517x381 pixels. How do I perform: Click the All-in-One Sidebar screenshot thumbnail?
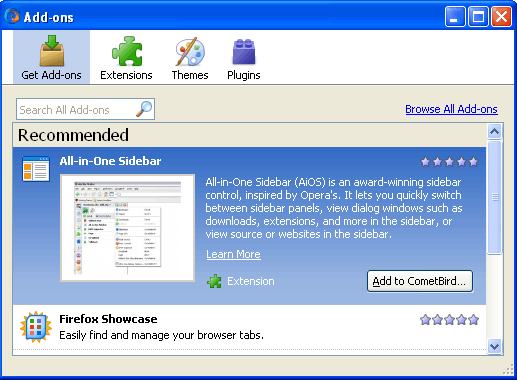[x=127, y=228]
